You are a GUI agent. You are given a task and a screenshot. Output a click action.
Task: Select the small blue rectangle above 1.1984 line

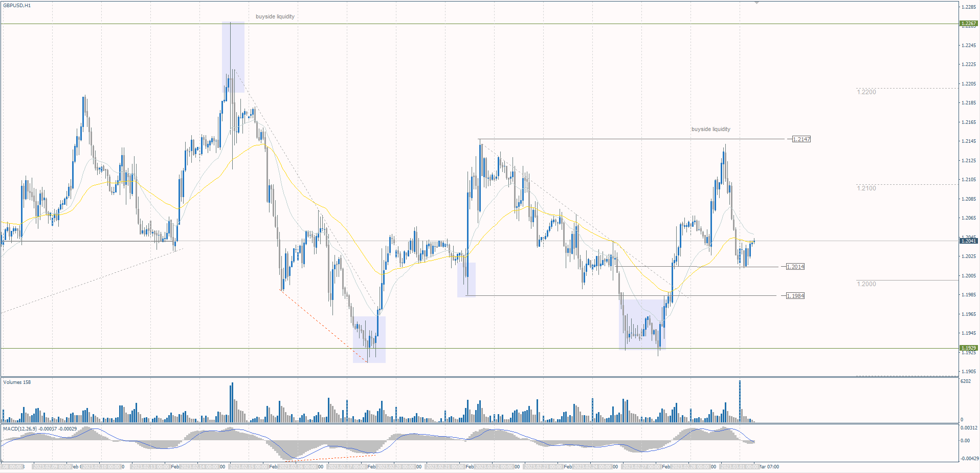pyautogui.click(x=466, y=280)
